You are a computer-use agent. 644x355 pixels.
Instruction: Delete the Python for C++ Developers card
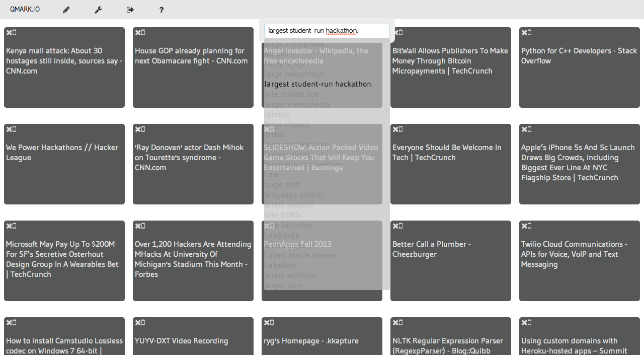point(524,33)
